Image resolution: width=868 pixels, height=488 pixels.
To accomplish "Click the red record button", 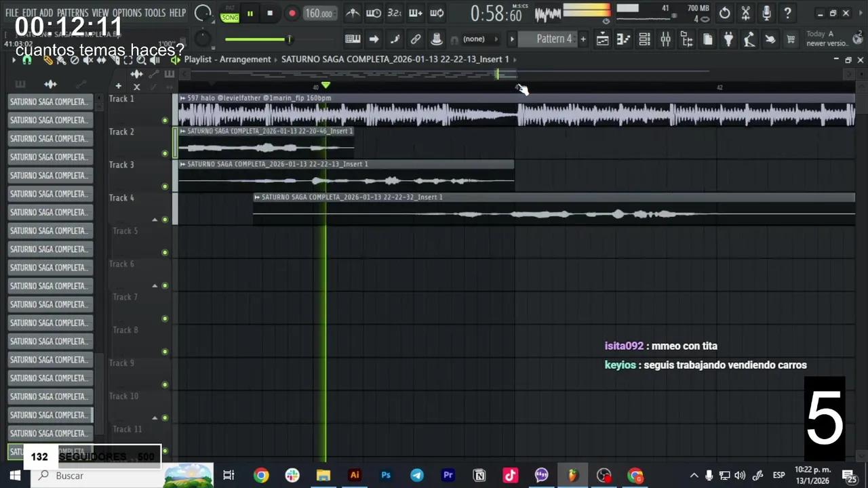I will point(292,14).
